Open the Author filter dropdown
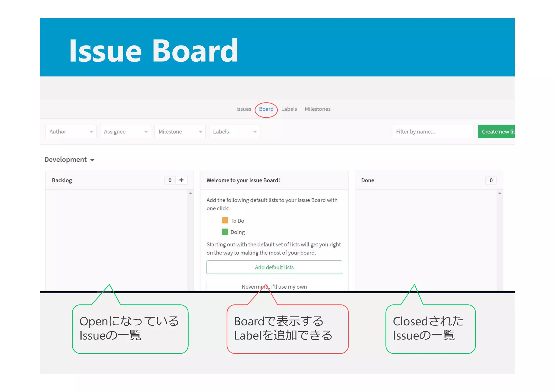This screenshot has width=555, height=392. point(71,132)
